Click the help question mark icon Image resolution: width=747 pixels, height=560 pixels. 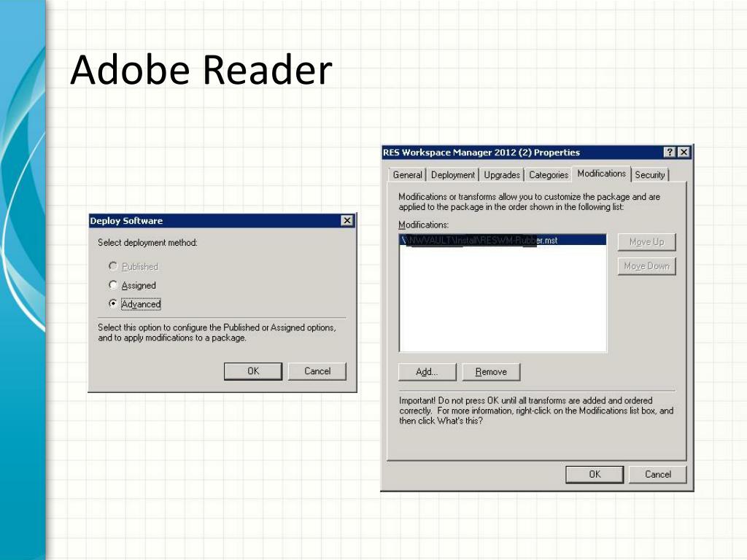(670, 152)
